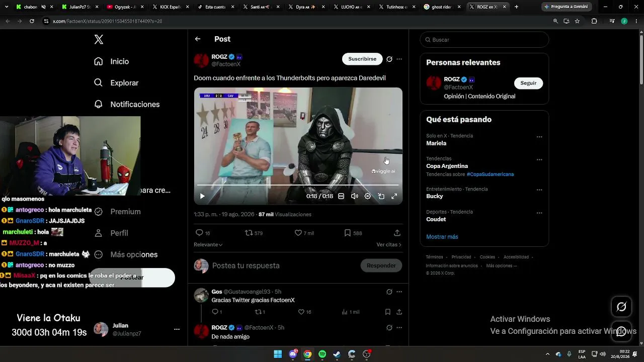Mute the video volume

(354, 196)
